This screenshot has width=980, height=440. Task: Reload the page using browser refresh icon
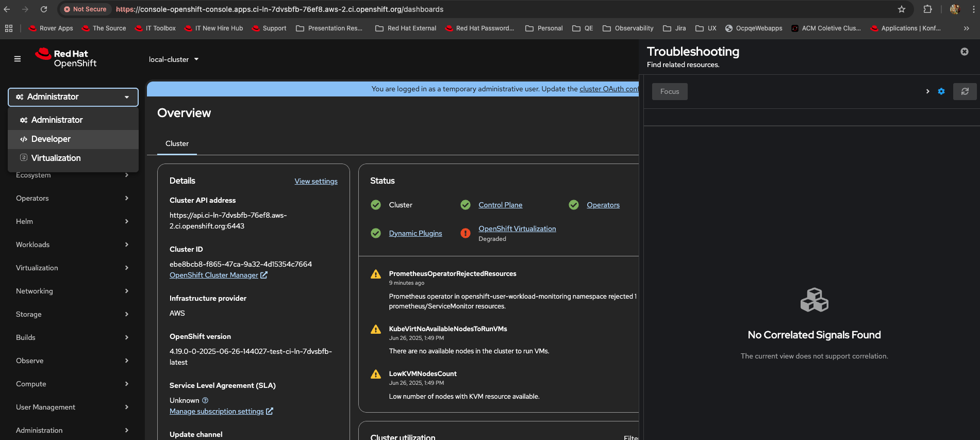(x=44, y=9)
